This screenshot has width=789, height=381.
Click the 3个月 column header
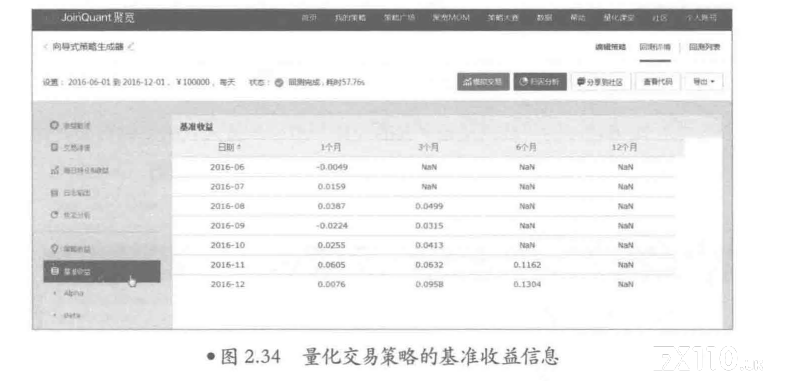428,147
